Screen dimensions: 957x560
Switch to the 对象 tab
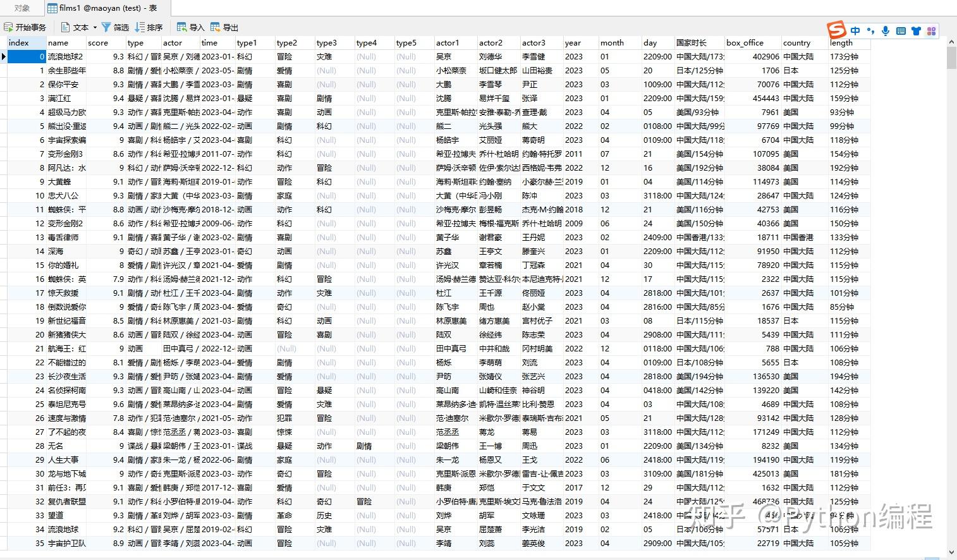(22, 9)
